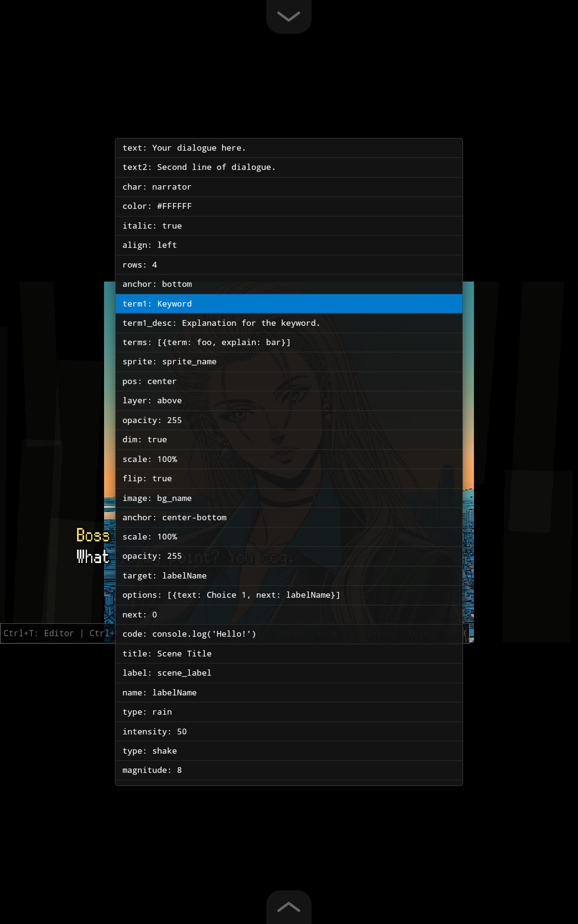578x924 pixels.
Task: Select 'pos: center' entry
Action: (x=289, y=382)
